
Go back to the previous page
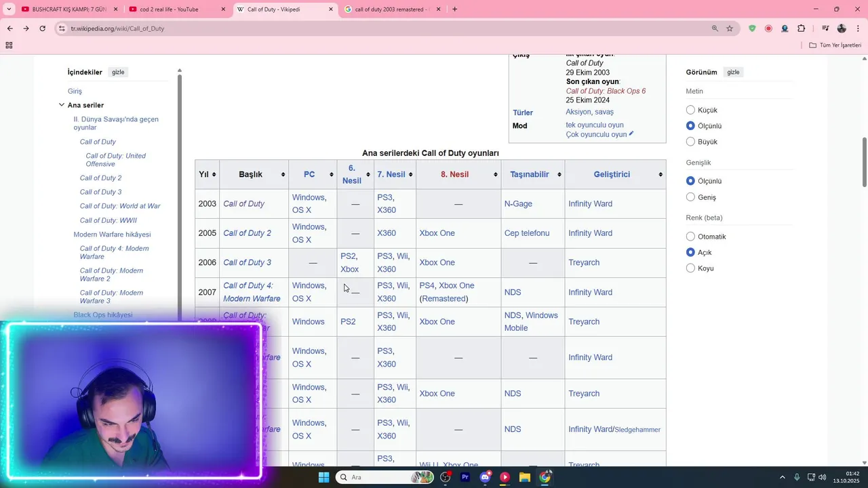point(9,28)
